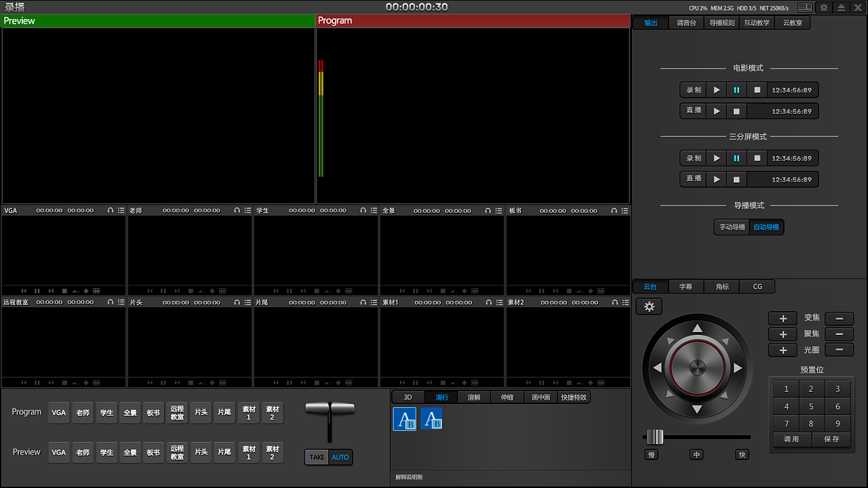Set PTZ speed to 快 (fast)
Screen dimensions: 868x488
click(x=742, y=455)
